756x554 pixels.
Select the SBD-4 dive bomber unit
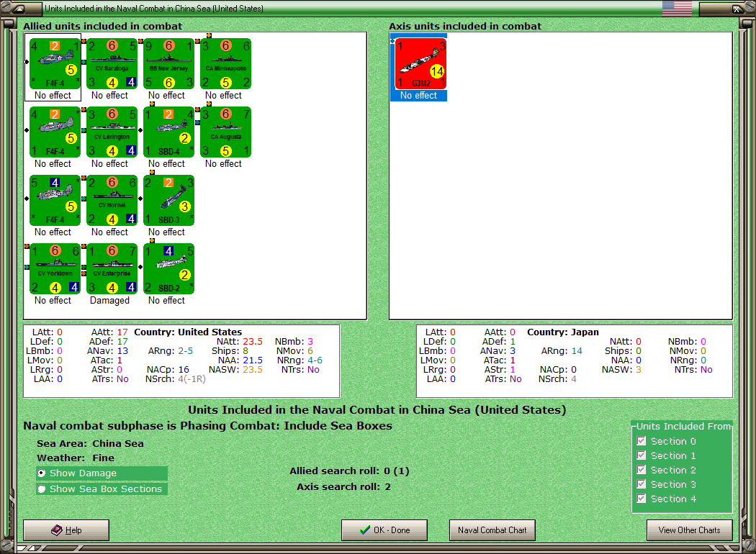tap(168, 132)
